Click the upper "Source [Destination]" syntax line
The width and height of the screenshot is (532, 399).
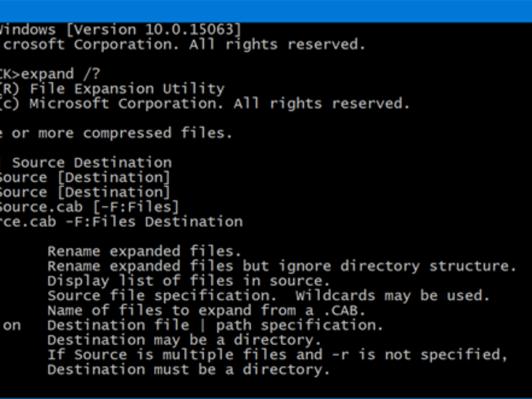[x=84, y=178]
